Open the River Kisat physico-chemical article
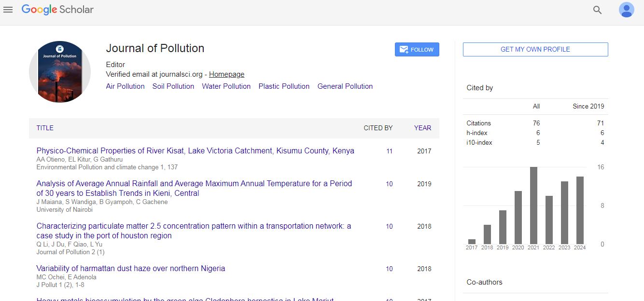This screenshot has width=644, height=301. tap(195, 151)
